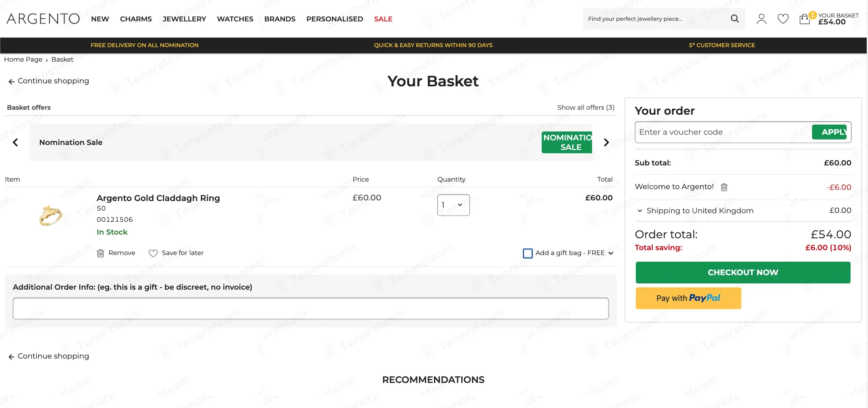This screenshot has height=408, width=868.
Task: Click 5* CUSTOMER SERVICE banner text
Action: (722, 45)
